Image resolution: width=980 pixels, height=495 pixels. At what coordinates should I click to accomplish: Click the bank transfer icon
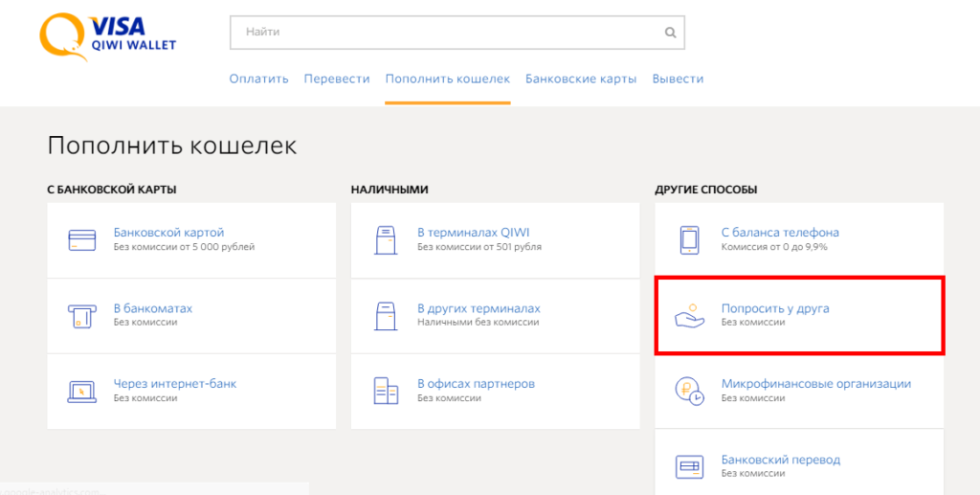coord(690,466)
